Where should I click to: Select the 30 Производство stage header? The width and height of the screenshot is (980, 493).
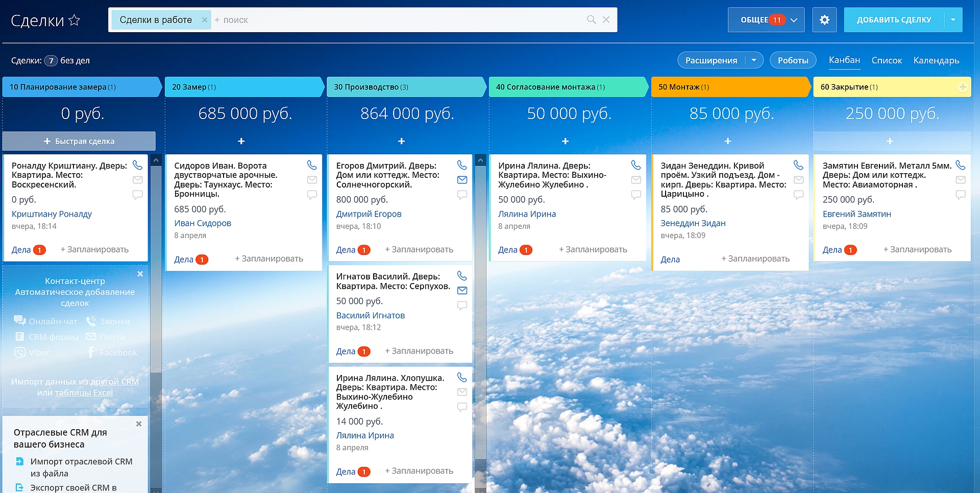[406, 87]
